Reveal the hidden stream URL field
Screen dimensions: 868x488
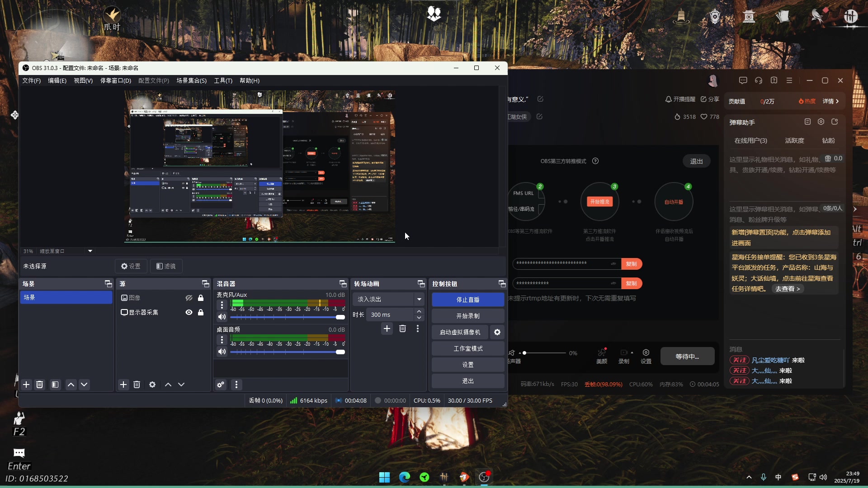pyautogui.click(x=613, y=263)
